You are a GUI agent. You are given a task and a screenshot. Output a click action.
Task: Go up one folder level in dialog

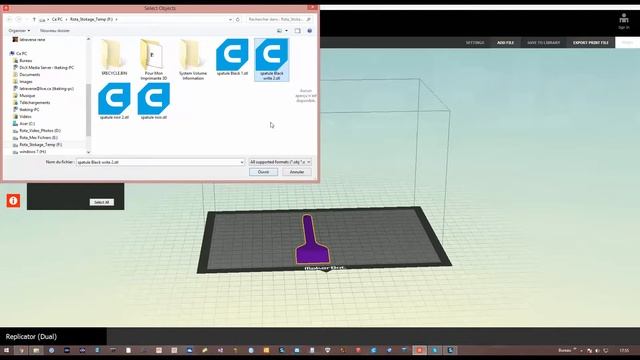point(34,19)
